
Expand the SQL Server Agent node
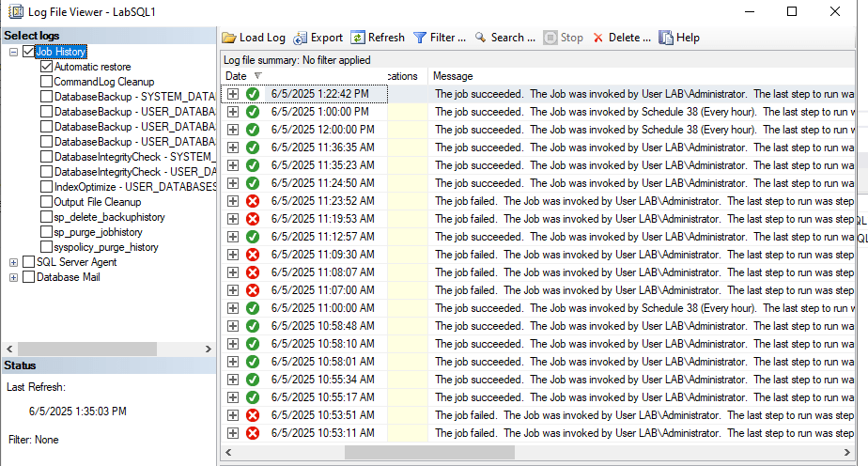pos(14,262)
